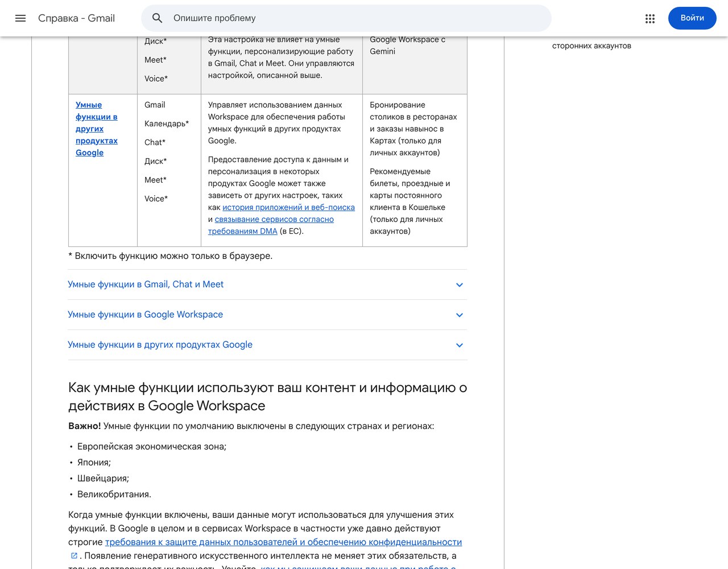The width and height of the screenshot is (728, 569).
Task: Click 'Календарь*' in the table
Action: (167, 123)
